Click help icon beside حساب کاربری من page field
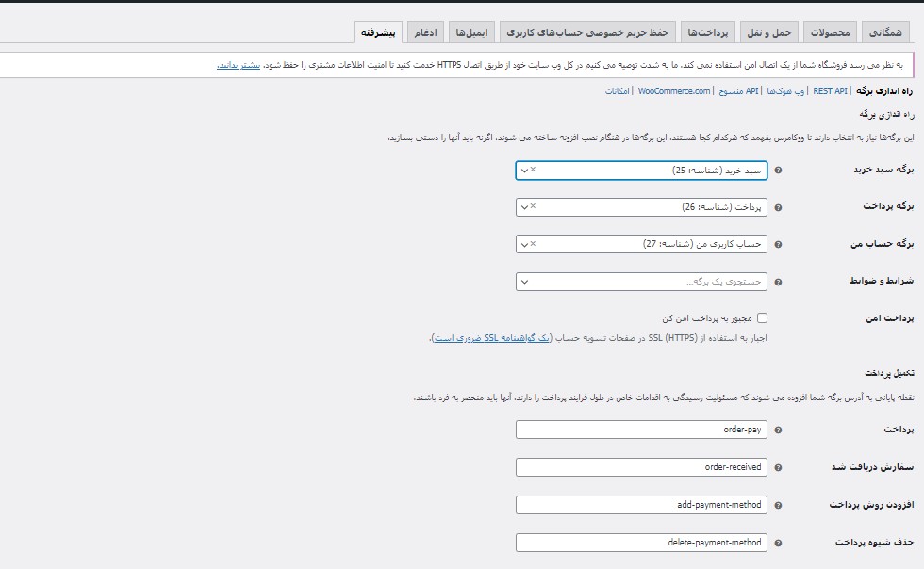This screenshot has height=569, width=924. pos(778,244)
